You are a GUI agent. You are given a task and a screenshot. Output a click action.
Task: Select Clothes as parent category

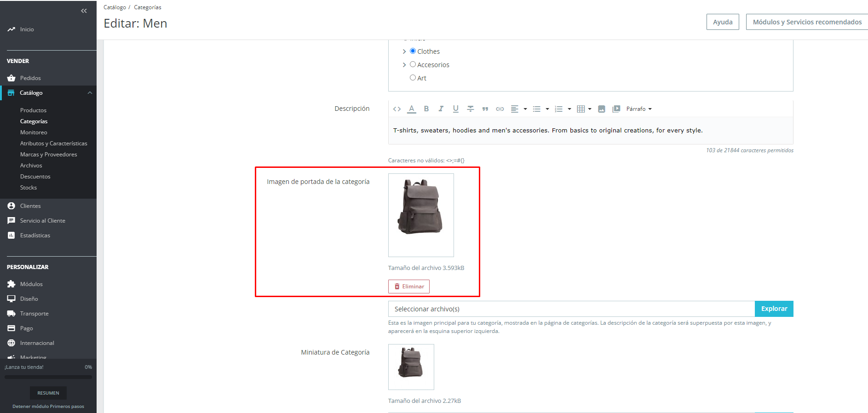coord(413,51)
